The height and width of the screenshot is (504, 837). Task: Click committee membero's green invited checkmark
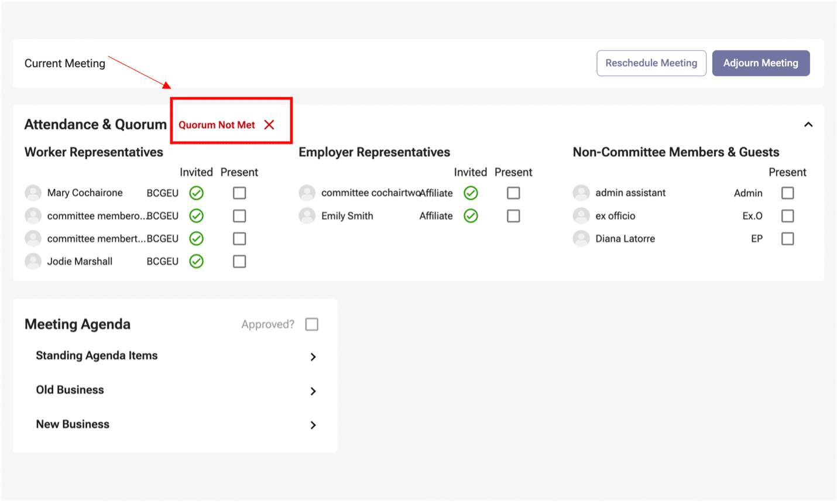tap(197, 215)
